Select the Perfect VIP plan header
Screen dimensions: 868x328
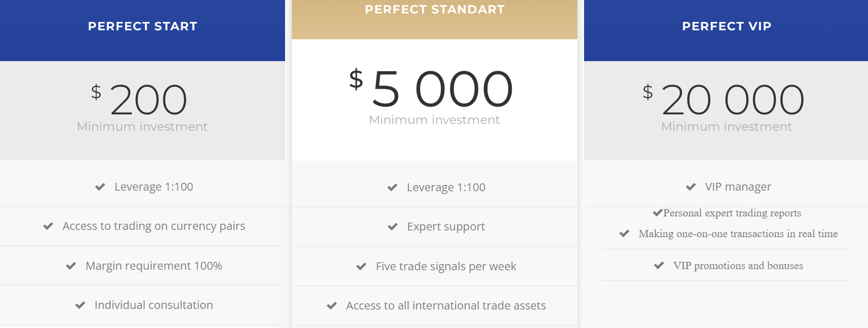(x=727, y=26)
